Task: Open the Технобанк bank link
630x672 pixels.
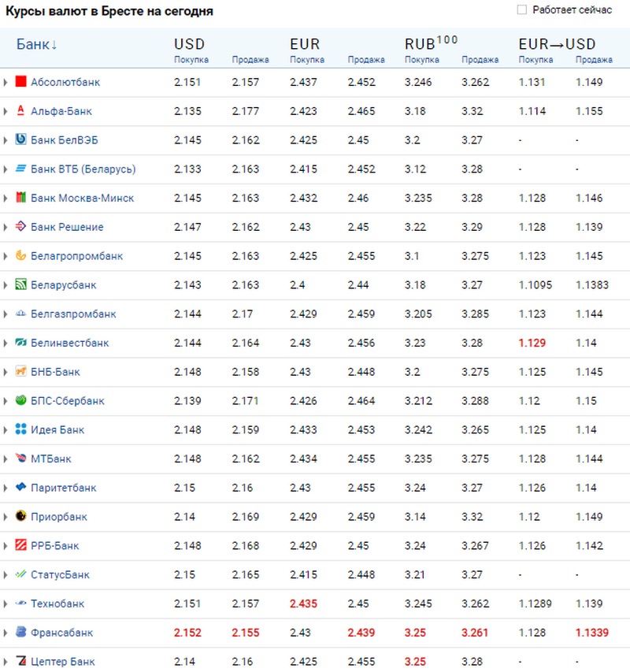Action: click(57, 604)
